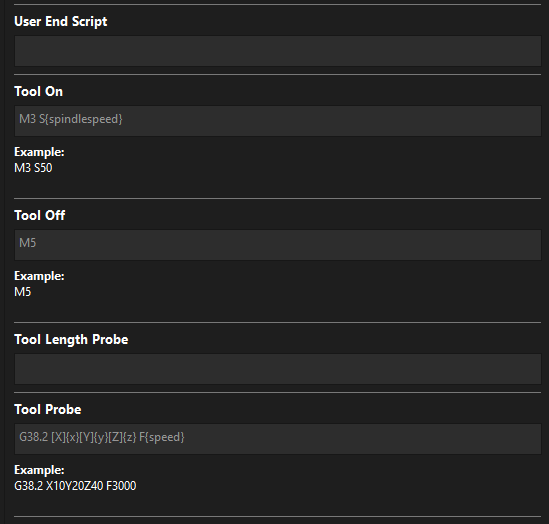Click the divider line above Tool On
Viewport: 549px width, 524px height.
(x=278, y=75)
